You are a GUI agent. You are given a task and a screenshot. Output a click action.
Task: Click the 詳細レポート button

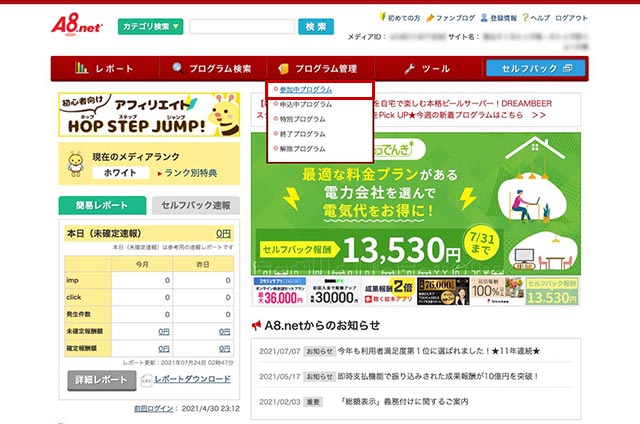point(102,380)
